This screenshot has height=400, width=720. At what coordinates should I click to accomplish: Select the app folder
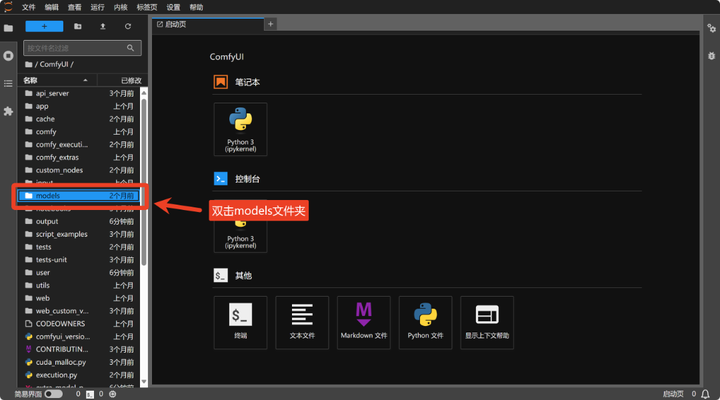point(79,106)
